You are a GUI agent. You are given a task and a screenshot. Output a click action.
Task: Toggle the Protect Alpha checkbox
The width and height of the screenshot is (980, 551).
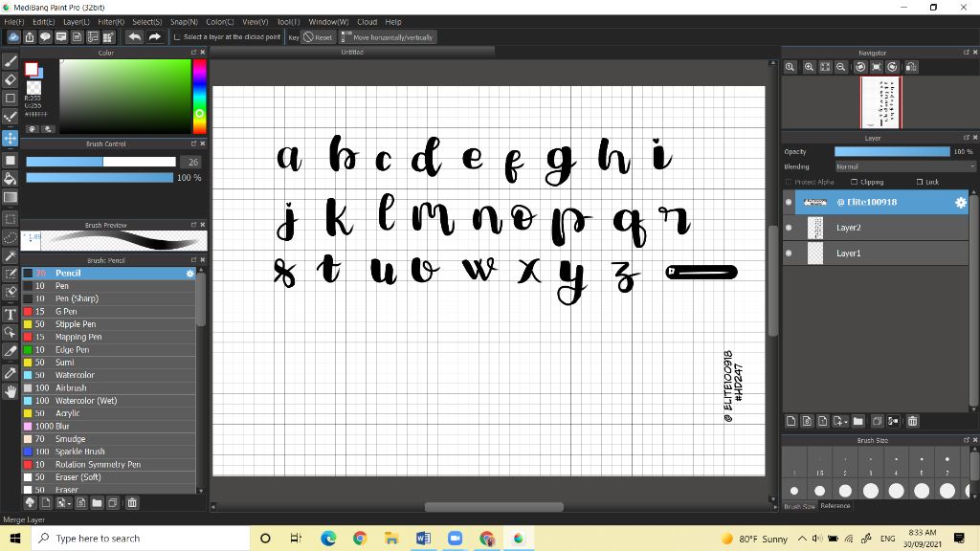[789, 182]
